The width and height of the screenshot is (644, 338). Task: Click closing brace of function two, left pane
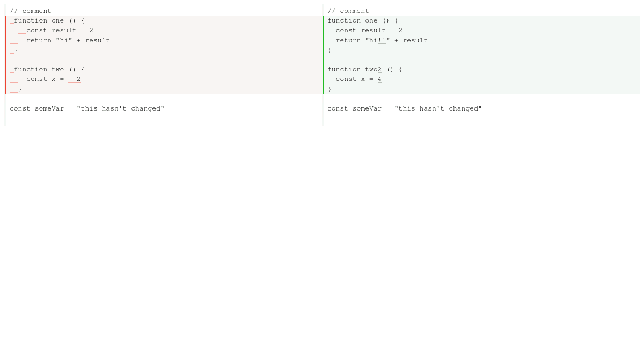tap(20, 89)
